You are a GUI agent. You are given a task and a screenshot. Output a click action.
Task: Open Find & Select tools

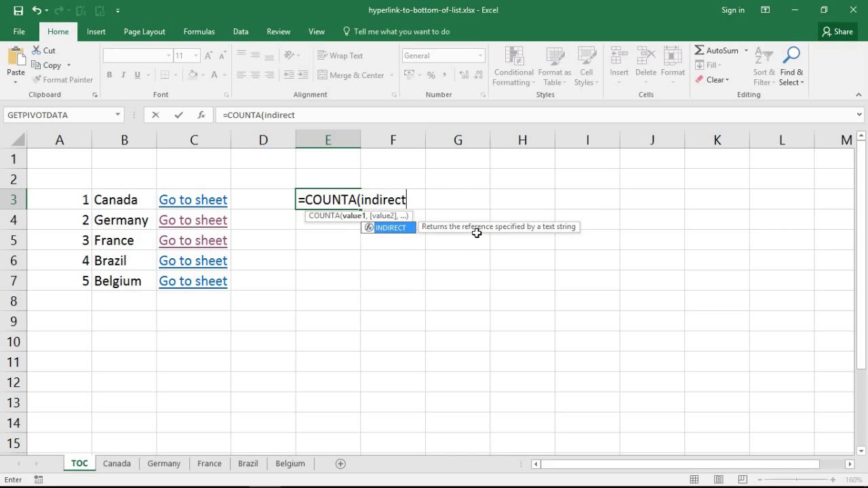(791, 66)
